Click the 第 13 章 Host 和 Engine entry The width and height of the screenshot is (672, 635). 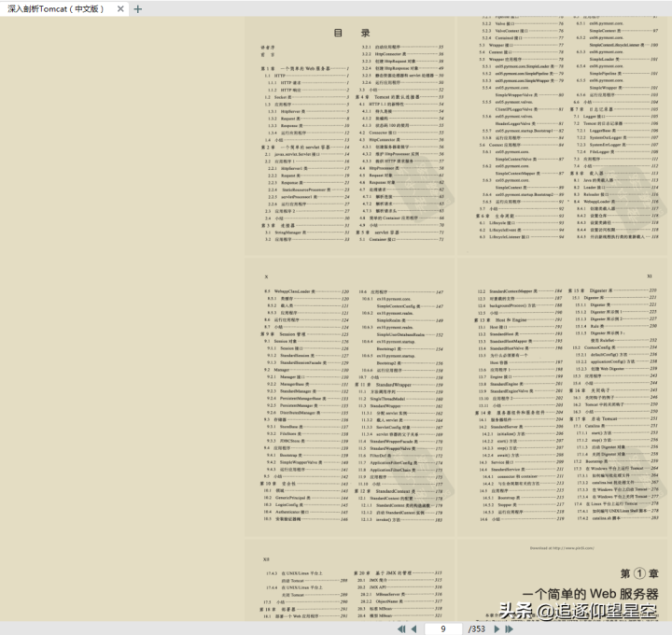point(518,320)
